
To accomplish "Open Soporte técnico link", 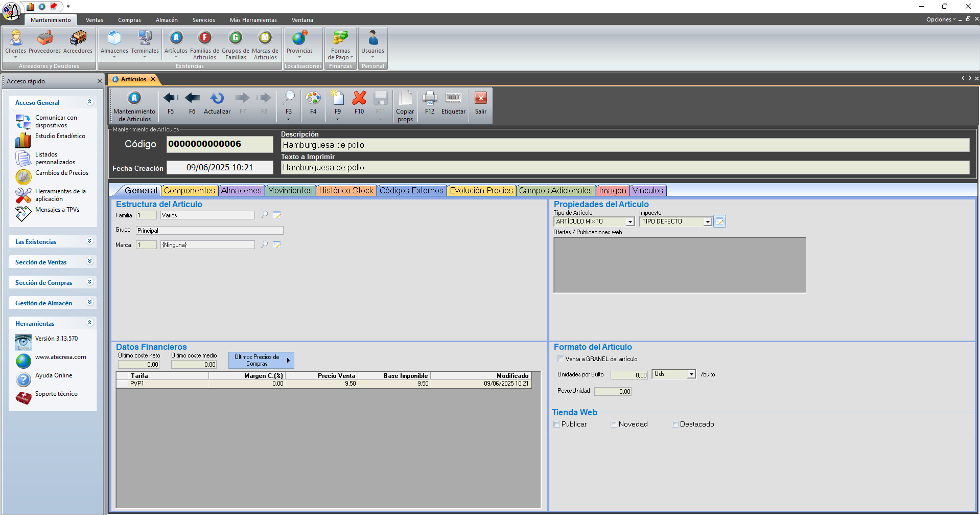I will (x=56, y=394).
